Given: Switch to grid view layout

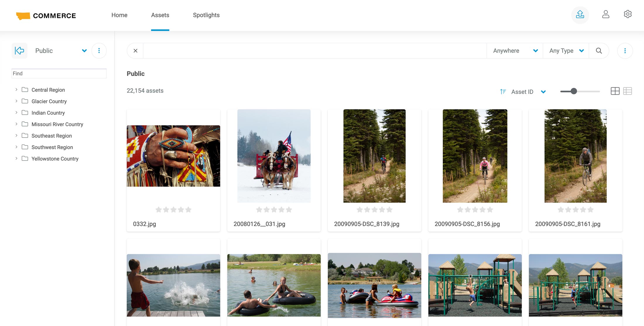Looking at the screenshot, I should click(615, 91).
